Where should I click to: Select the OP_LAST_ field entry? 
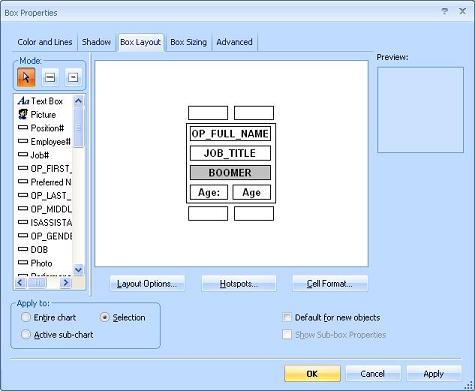click(x=44, y=196)
